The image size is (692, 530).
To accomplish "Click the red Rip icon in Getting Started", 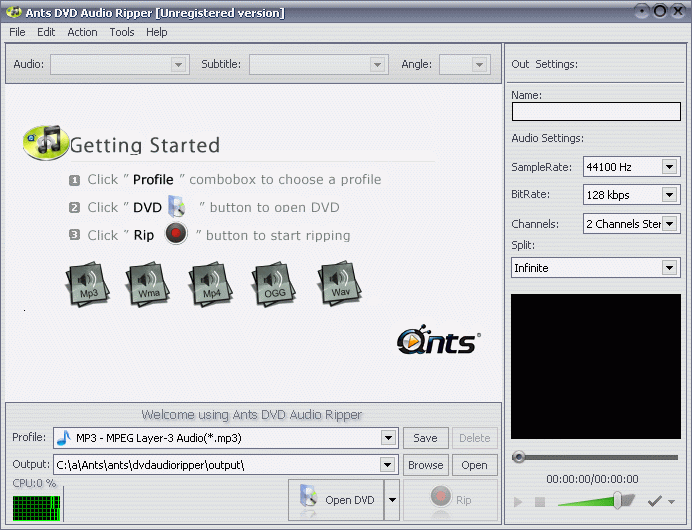I will pyautogui.click(x=176, y=233).
